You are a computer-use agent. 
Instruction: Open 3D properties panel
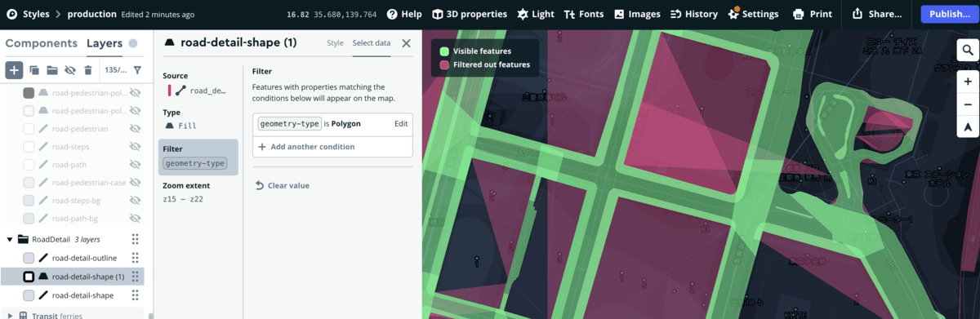point(470,14)
